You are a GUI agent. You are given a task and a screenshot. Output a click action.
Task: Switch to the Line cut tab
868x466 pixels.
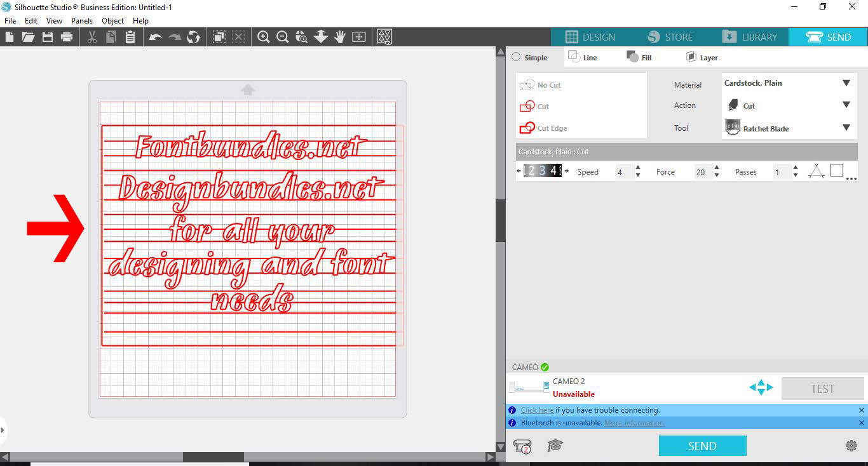pos(583,57)
